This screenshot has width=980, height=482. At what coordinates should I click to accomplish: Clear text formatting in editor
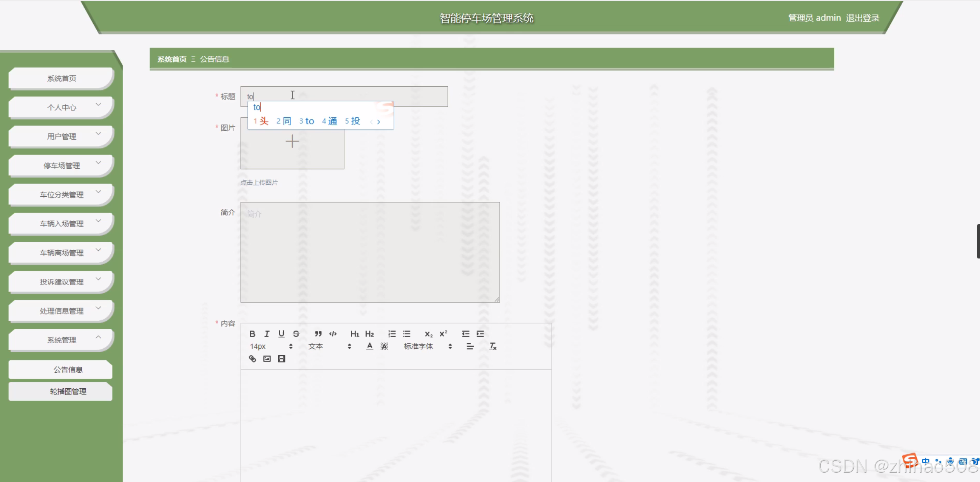point(493,346)
